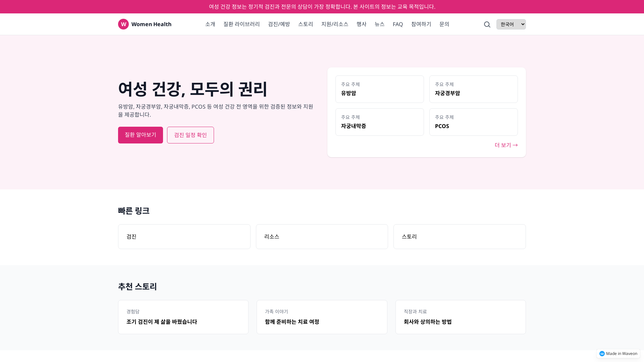644x362 pixels.
Task: Open the 소개 menu item
Action: [210, 24]
